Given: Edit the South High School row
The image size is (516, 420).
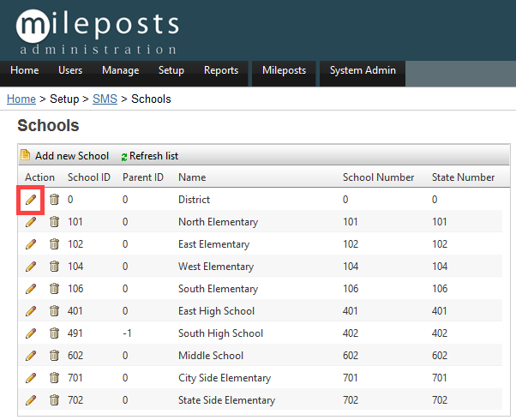Looking at the screenshot, I should (31, 333).
